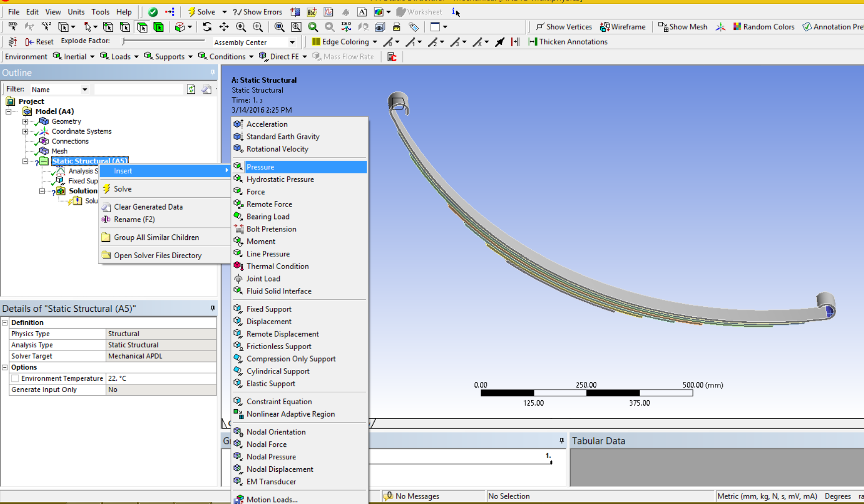
Task: Click the Zoom tool icon
Action: (x=241, y=27)
